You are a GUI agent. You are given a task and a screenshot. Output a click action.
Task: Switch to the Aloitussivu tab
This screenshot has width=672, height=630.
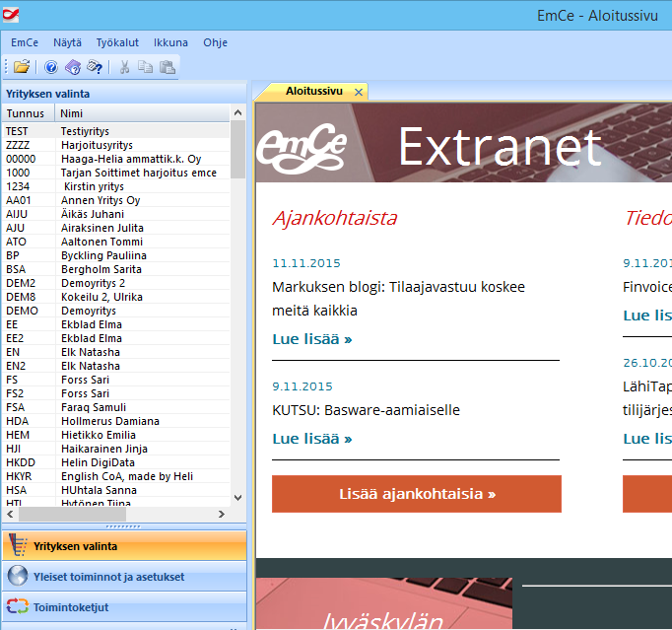pos(314,91)
